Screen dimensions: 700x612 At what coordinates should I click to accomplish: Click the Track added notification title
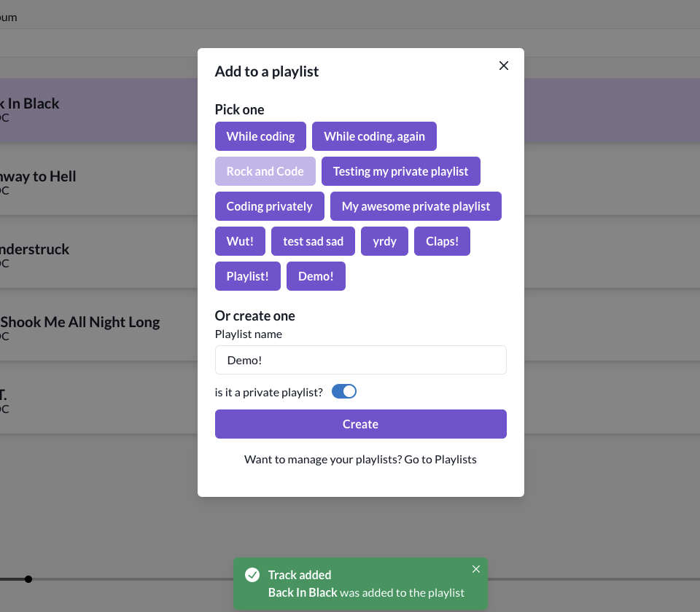[300, 575]
